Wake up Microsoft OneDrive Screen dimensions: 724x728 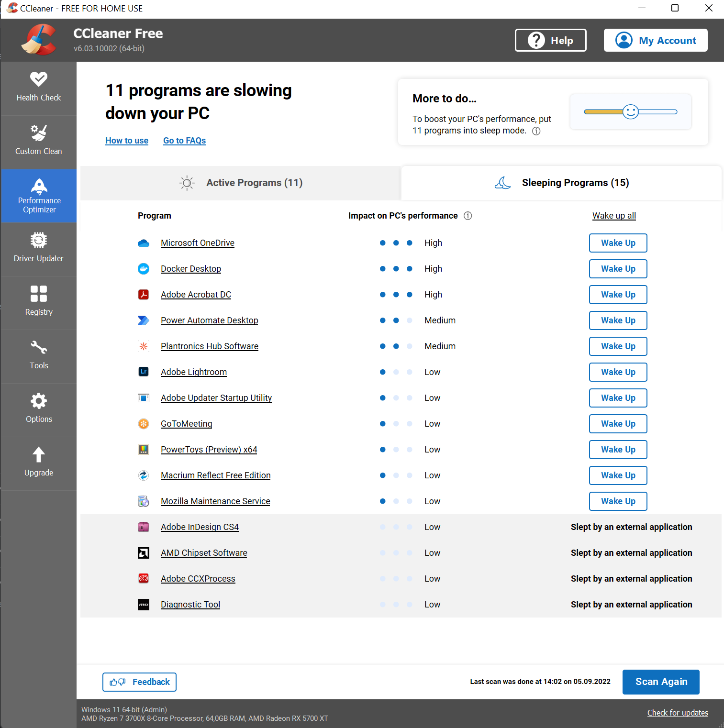(618, 243)
